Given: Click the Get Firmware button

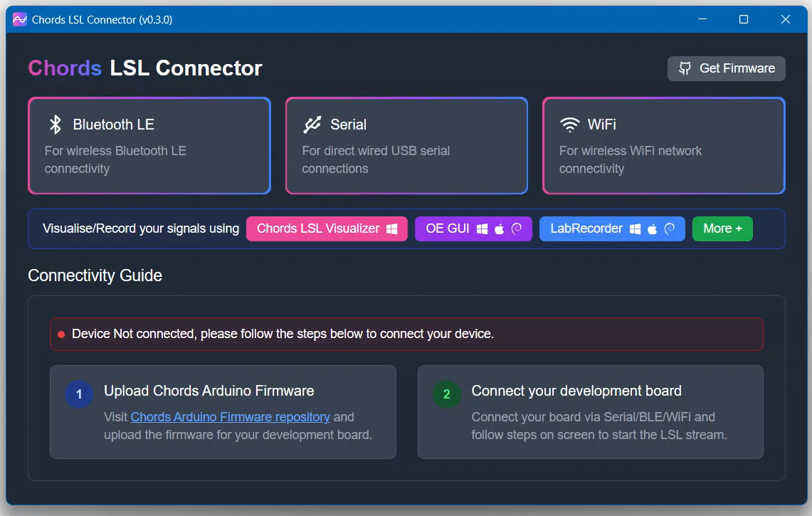Looking at the screenshot, I should click(726, 68).
